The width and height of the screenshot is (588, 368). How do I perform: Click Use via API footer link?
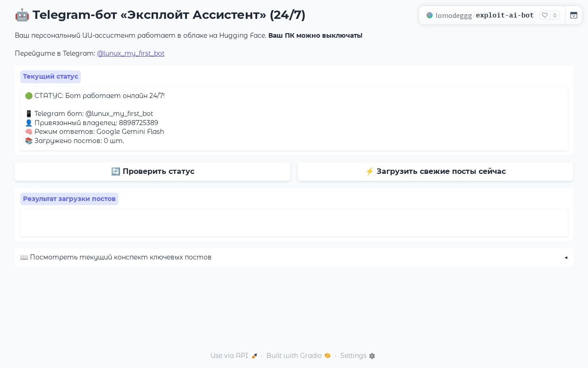pyautogui.click(x=234, y=356)
